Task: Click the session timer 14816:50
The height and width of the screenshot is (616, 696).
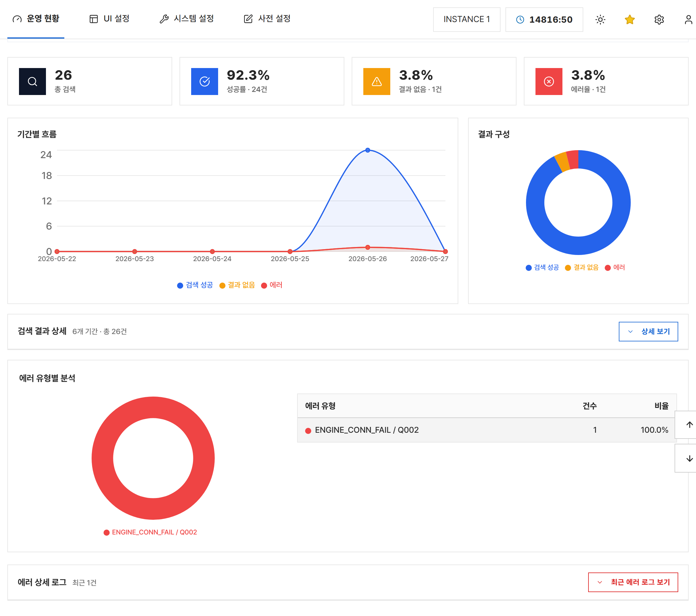Action: pos(544,19)
